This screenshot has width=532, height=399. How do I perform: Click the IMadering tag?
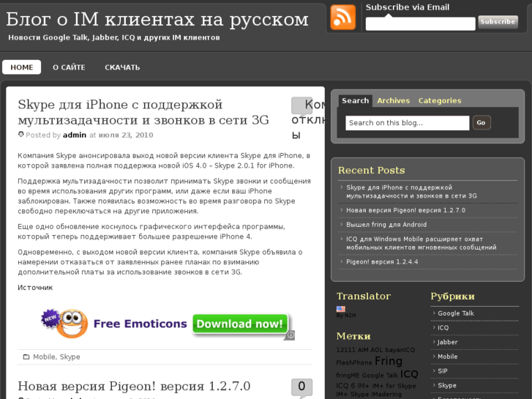tap(386, 395)
